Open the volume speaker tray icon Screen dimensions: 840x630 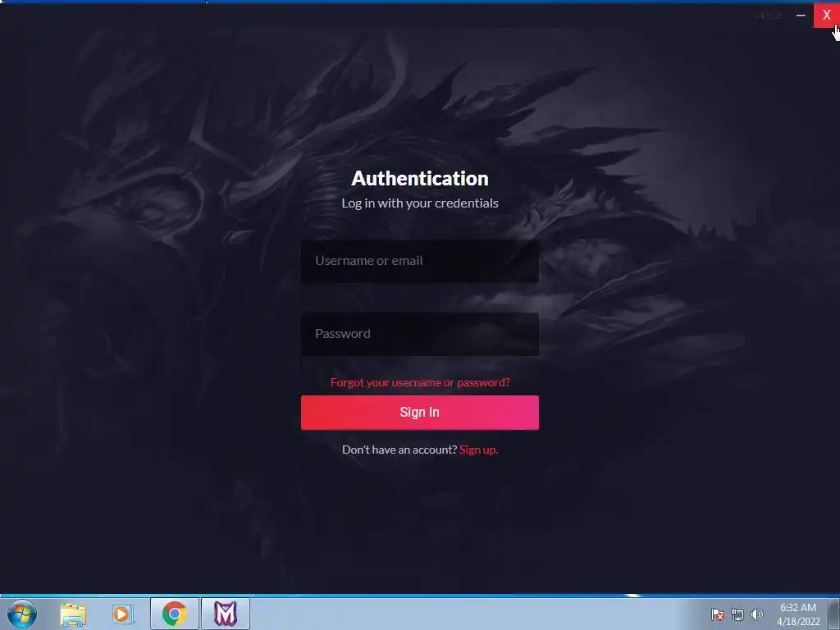[757, 614]
